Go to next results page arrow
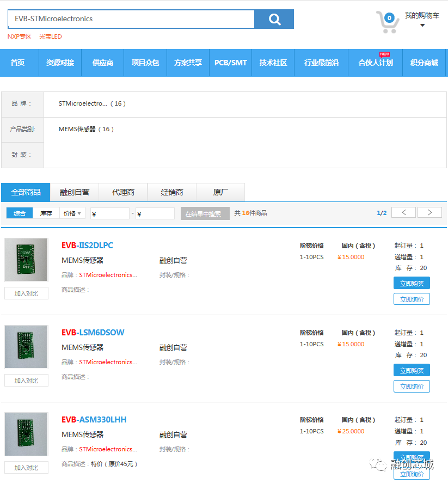The image size is (448, 484). click(429, 212)
